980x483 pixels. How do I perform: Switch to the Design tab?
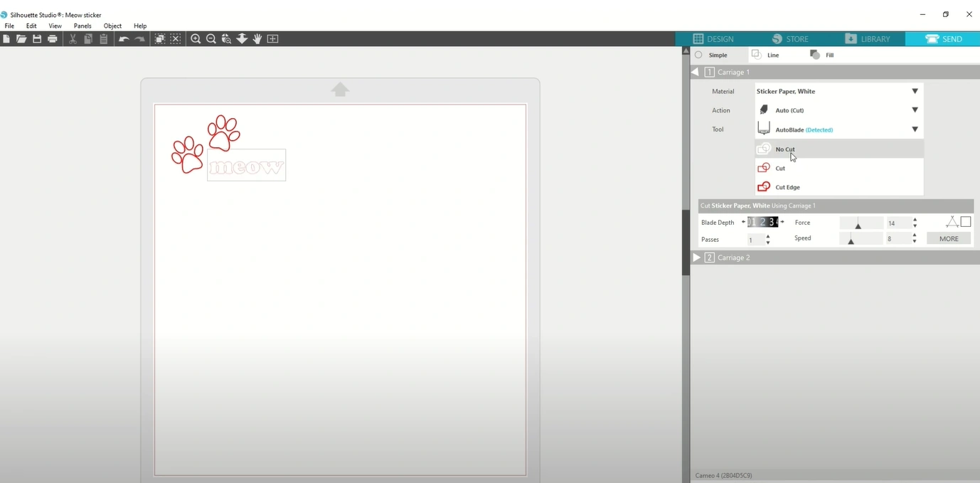click(x=713, y=39)
